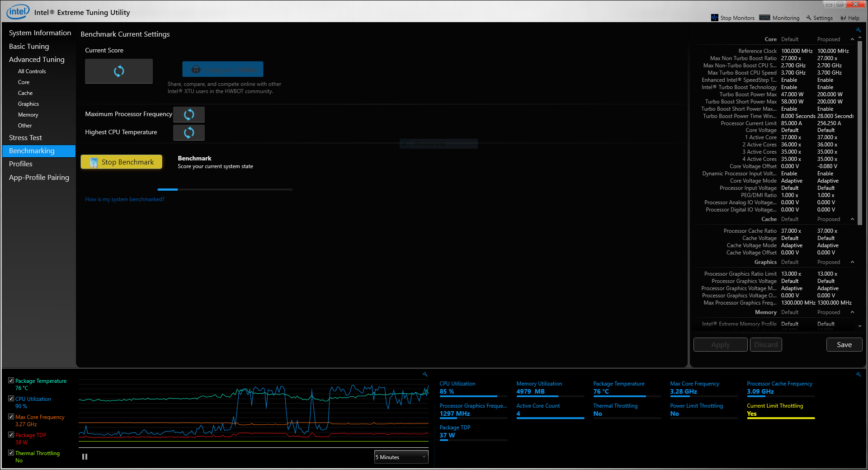Screen dimensions: 868x470
Task: Select the Benchmarking page
Action: (x=39, y=151)
